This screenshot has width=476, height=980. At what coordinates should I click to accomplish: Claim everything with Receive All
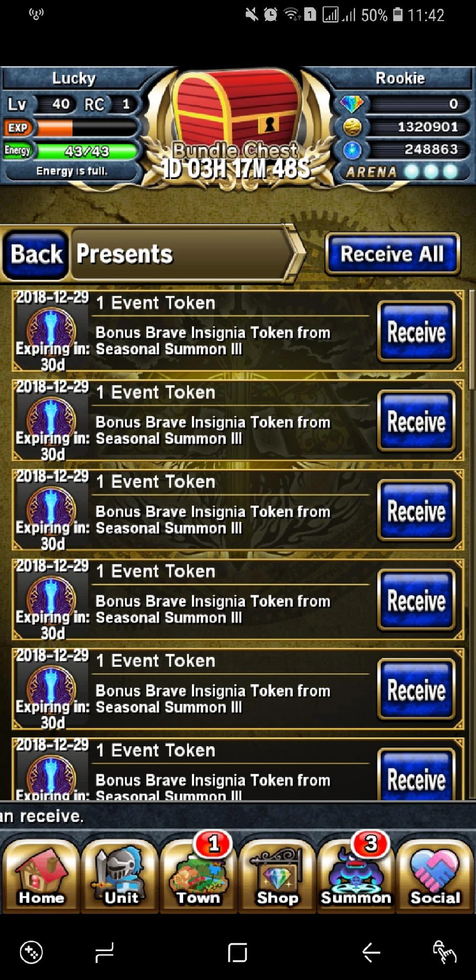click(x=392, y=254)
